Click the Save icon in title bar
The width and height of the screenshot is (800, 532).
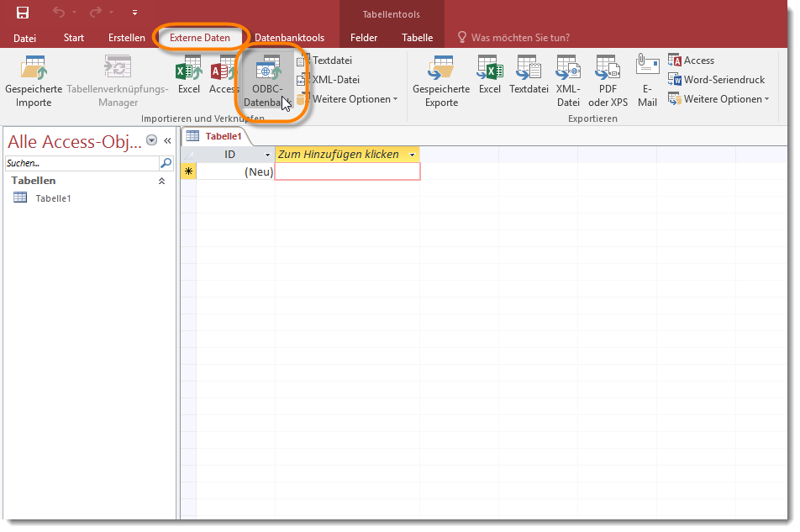click(23, 13)
